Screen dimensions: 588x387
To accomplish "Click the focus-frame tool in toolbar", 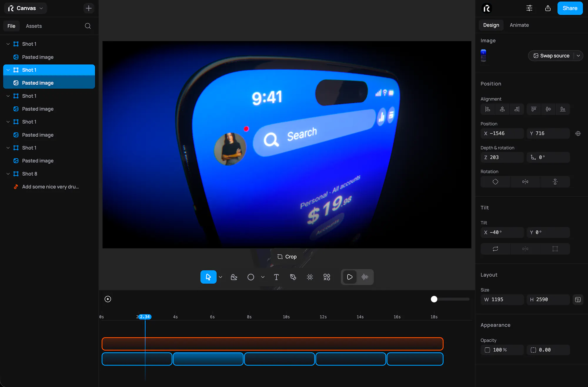I will (x=310, y=277).
